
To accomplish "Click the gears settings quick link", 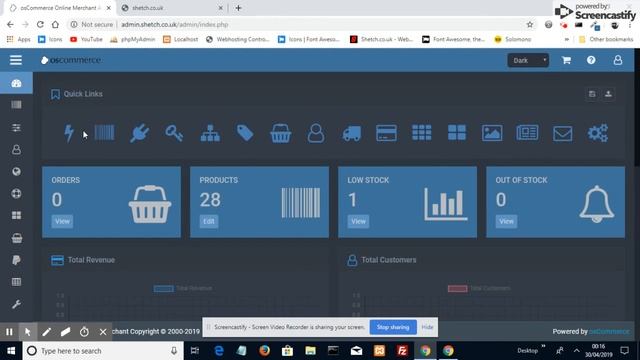I will point(598,133).
